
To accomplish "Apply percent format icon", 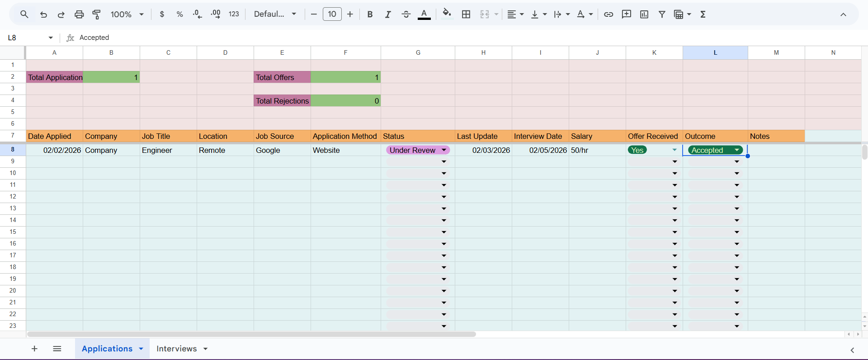I will (x=179, y=14).
